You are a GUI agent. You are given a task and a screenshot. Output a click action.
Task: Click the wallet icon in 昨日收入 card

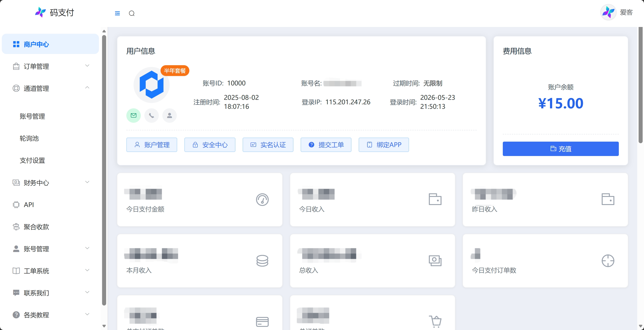pos(608,199)
